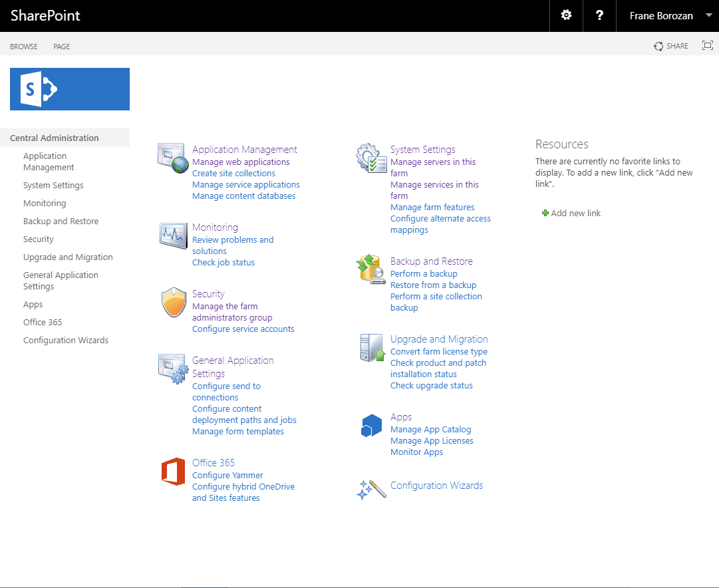The height and width of the screenshot is (588, 719).
Task: Expand the Frane Borozan user menu arrow
Action: pos(708,15)
